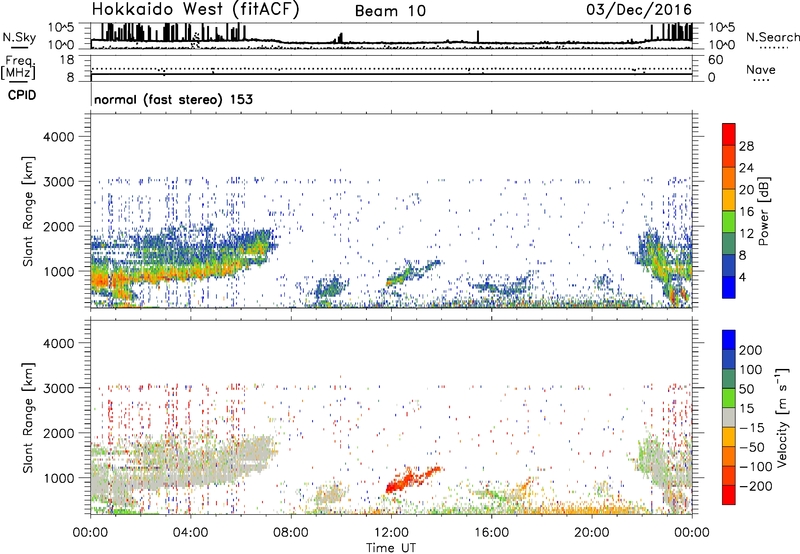Viewport: 800px width, 554px height.
Task: Select the -15 tick on Velocity colorbar
Action: tap(752, 428)
